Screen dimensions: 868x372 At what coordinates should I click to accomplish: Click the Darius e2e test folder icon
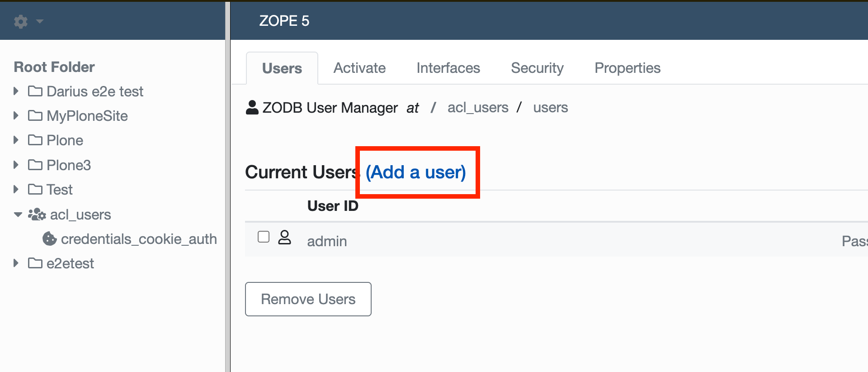(35, 91)
